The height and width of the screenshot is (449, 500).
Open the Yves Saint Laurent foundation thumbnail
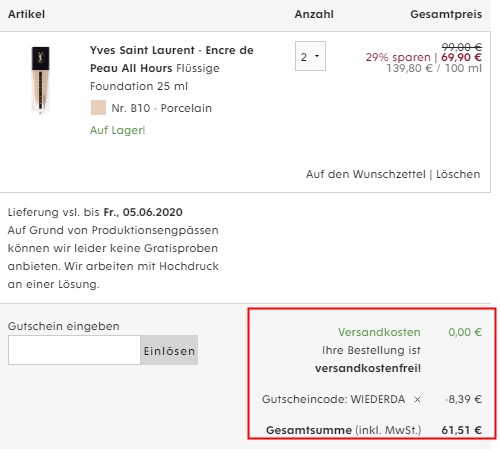pos(41,80)
